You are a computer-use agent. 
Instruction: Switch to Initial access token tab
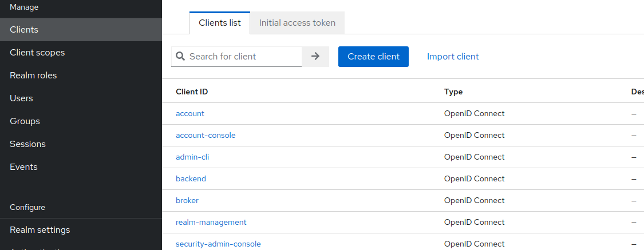coord(297,23)
